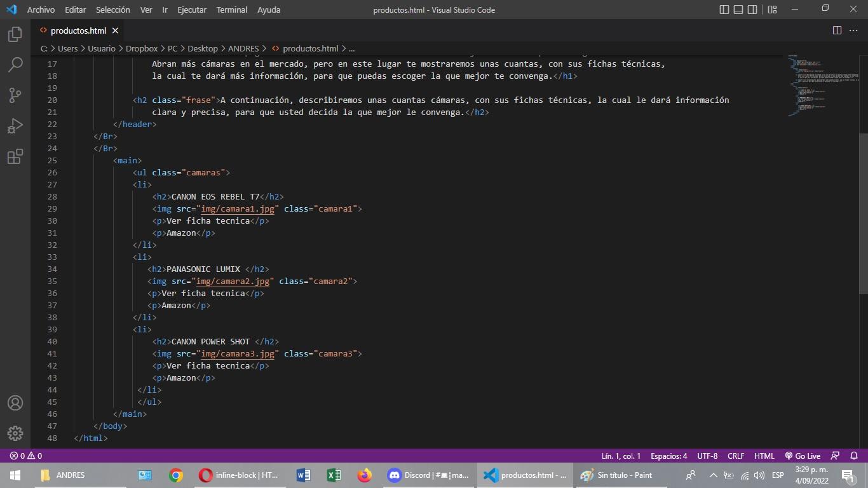Open the Search view in activity bar

pos(15,65)
